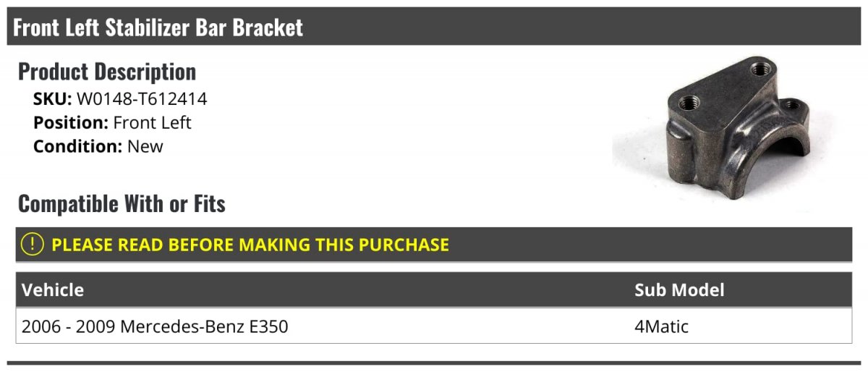Viewport: 868px width, 372px height.
Task: Click the Product Description heading
Action: [x=107, y=72]
